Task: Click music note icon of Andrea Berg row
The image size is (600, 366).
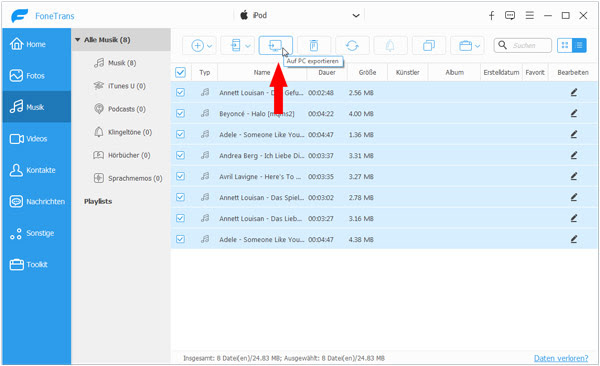Action: 205,155
